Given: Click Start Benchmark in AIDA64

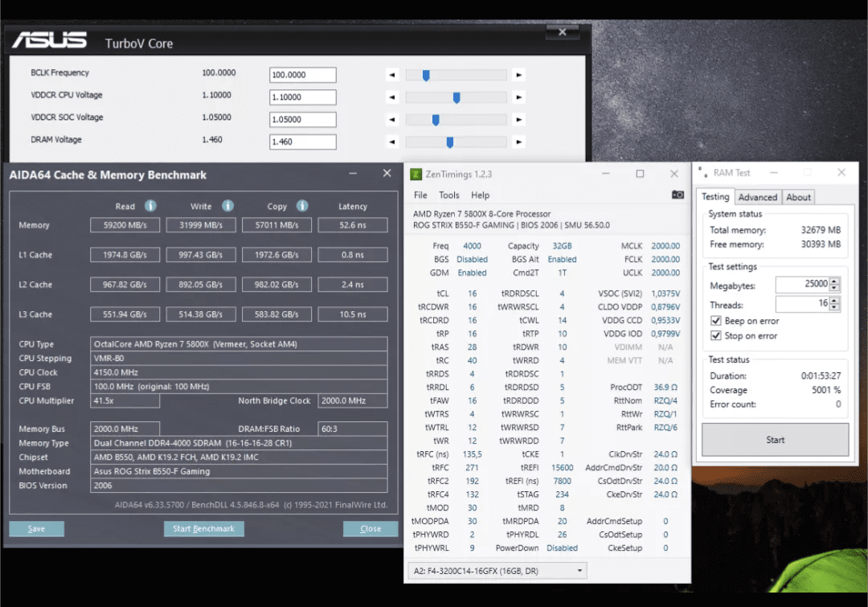Looking at the screenshot, I should tap(203, 529).
